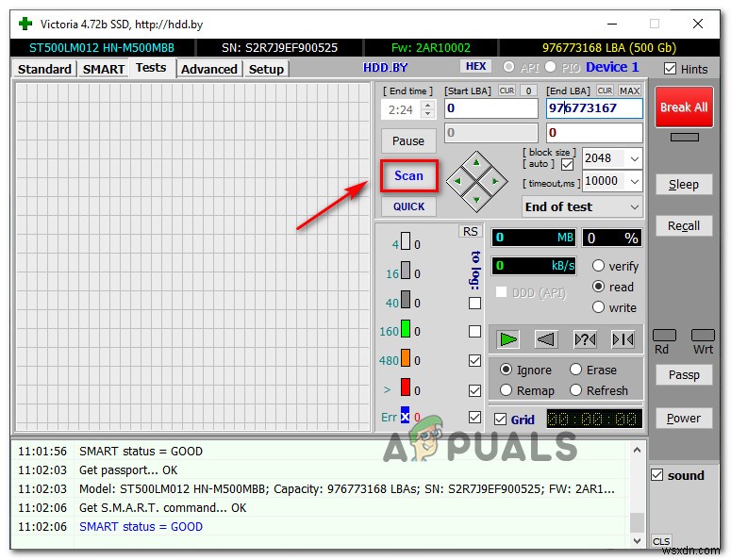The height and width of the screenshot is (560, 731).
Task: Select the Remap radio option
Action: (x=506, y=390)
